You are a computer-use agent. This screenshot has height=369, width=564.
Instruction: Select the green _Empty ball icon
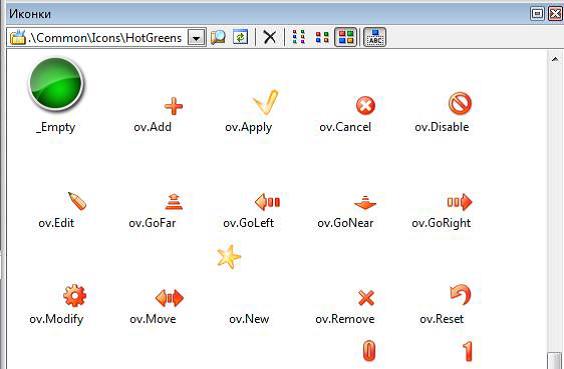coord(56,83)
